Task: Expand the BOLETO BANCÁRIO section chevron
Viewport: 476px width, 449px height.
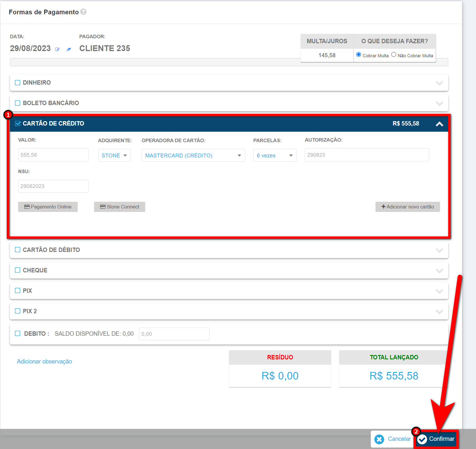Action: (x=439, y=103)
